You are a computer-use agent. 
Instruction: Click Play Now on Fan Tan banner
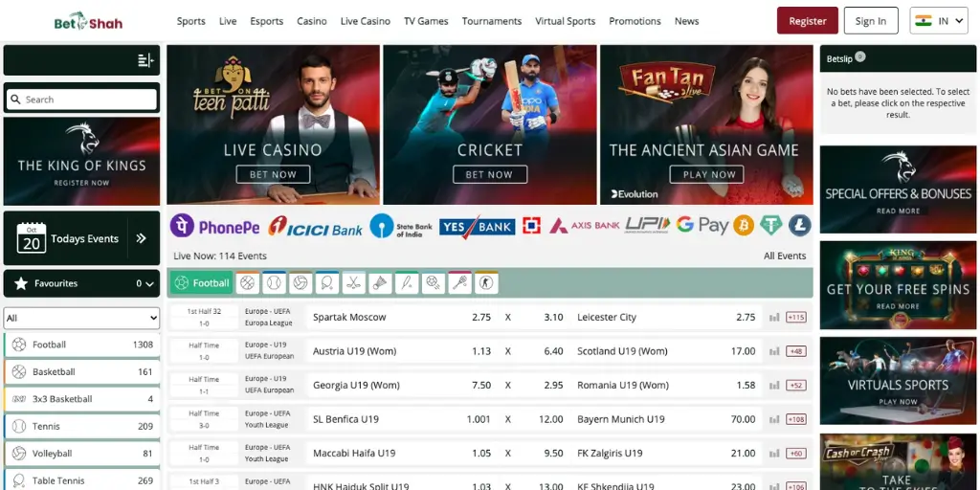tap(706, 174)
